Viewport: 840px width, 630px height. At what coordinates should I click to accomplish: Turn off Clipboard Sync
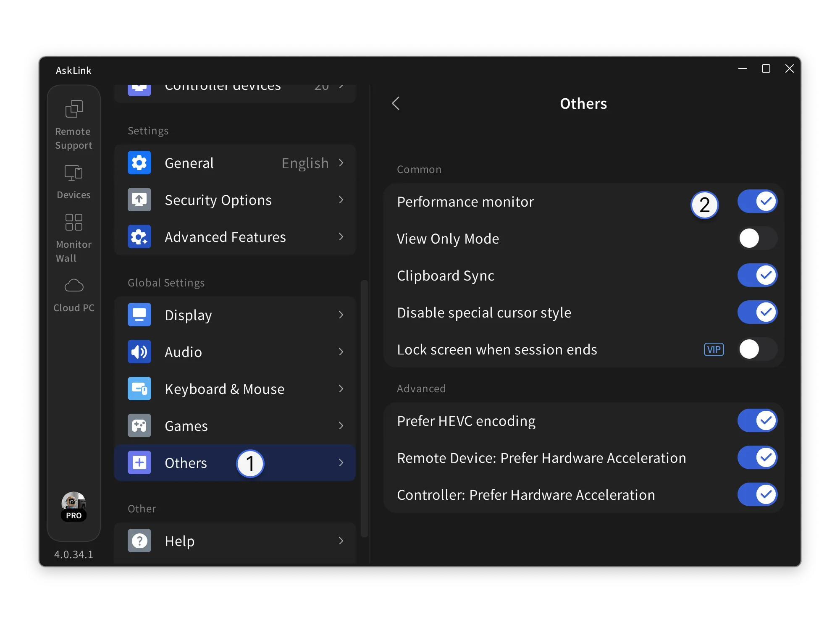(x=757, y=275)
